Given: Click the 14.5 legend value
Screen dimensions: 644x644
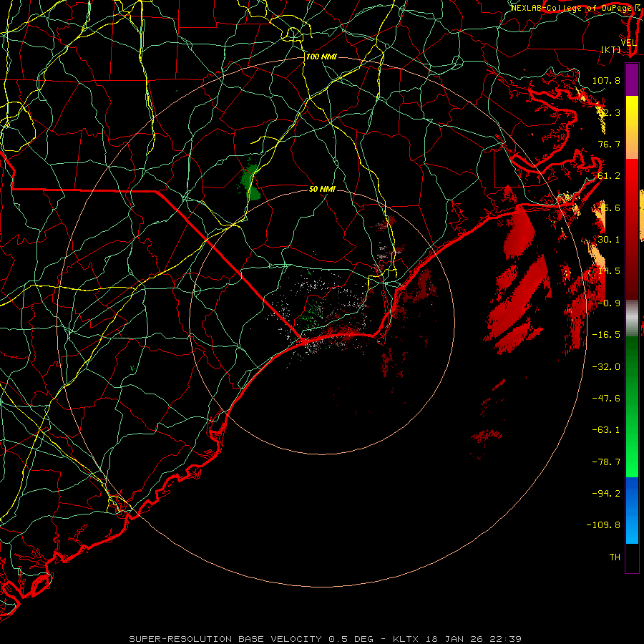Looking at the screenshot, I should coord(609,271).
